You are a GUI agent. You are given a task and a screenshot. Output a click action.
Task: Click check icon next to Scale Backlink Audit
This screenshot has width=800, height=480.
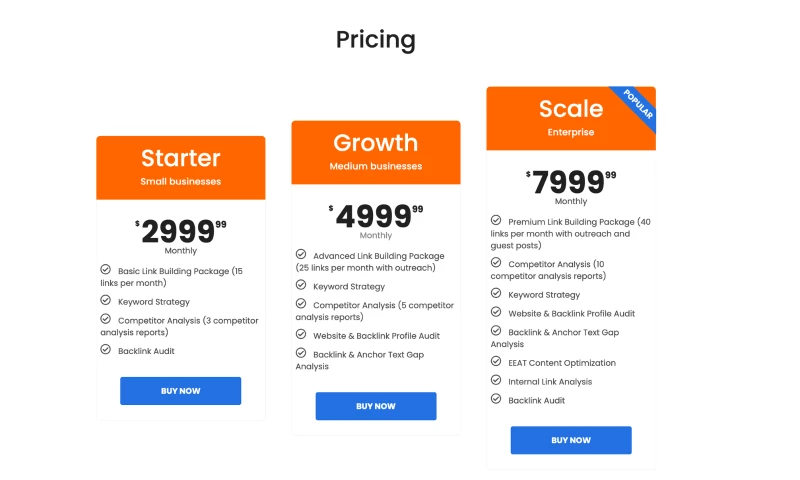coord(496,399)
